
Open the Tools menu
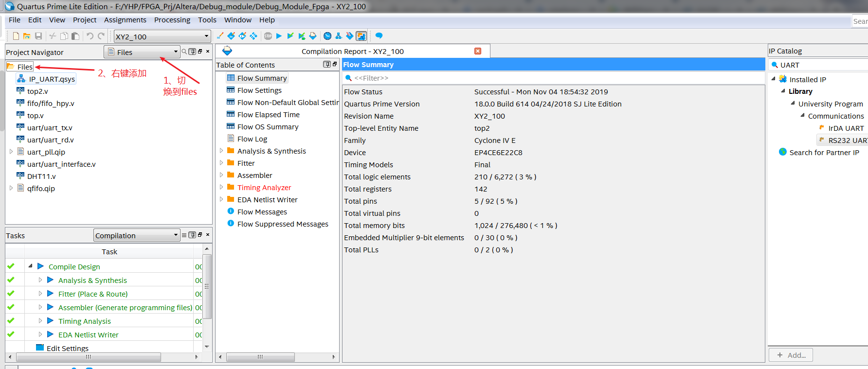pos(207,19)
